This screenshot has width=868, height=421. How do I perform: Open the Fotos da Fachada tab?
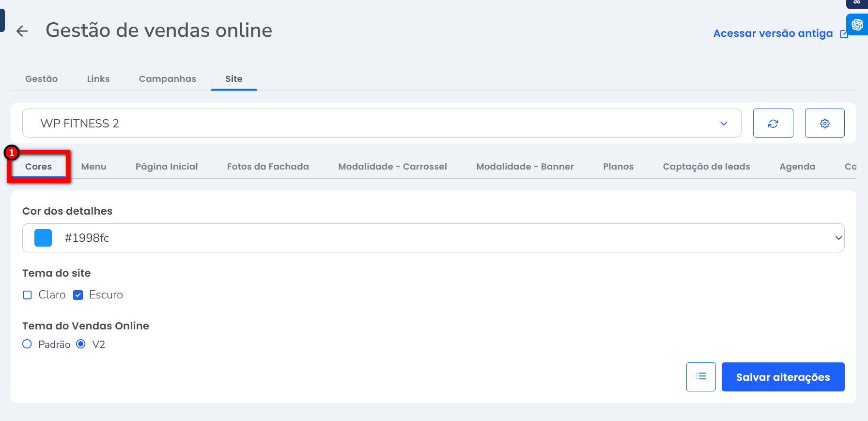[x=268, y=167]
